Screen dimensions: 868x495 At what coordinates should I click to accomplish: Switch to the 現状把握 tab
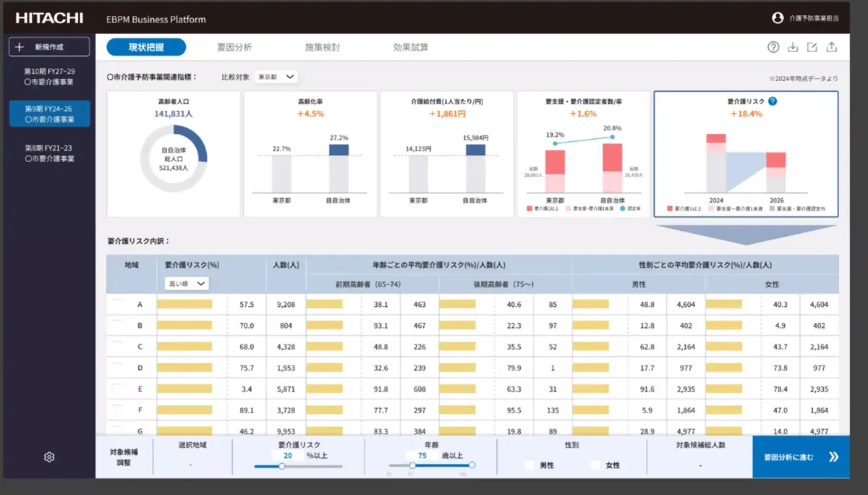(146, 47)
